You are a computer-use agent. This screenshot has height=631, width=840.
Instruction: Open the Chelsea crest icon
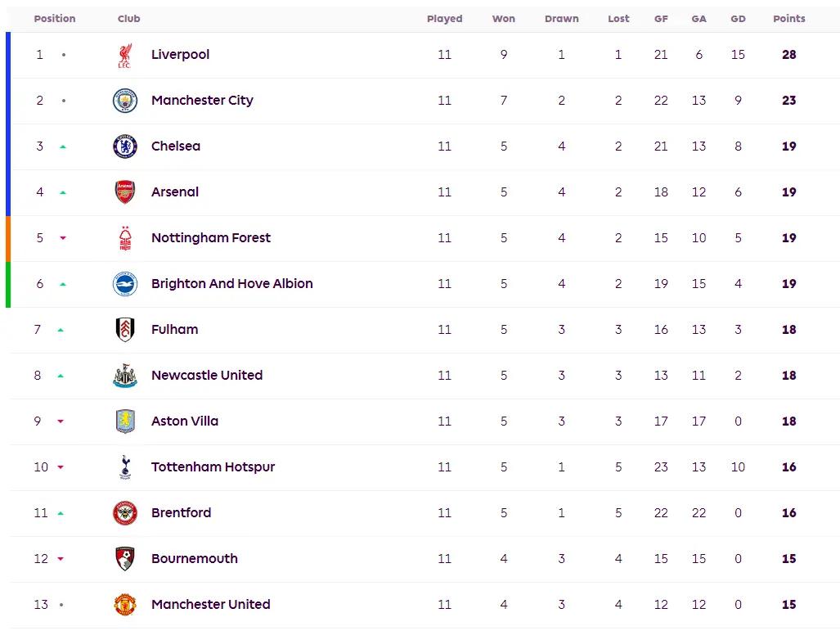click(125, 146)
